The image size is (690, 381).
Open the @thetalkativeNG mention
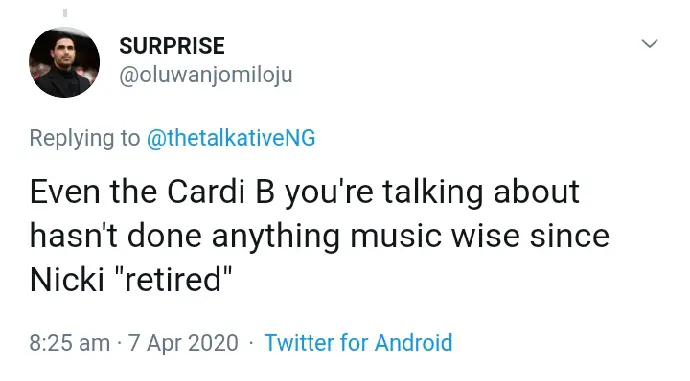[231, 138]
